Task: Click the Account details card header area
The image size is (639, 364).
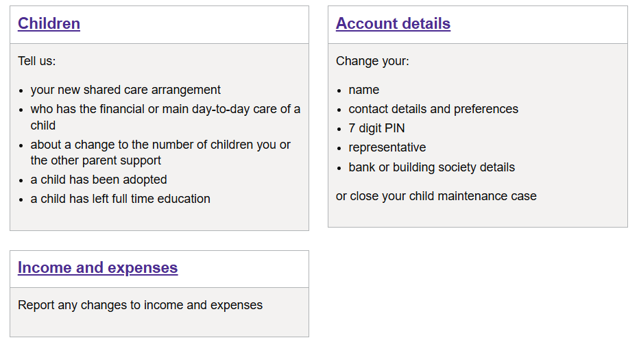Action: pos(478,25)
